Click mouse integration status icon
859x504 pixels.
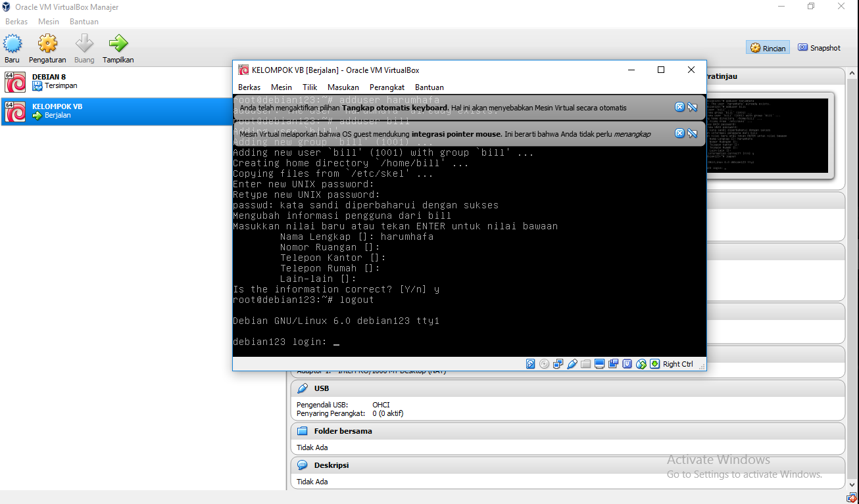pyautogui.click(x=641, y=364)
